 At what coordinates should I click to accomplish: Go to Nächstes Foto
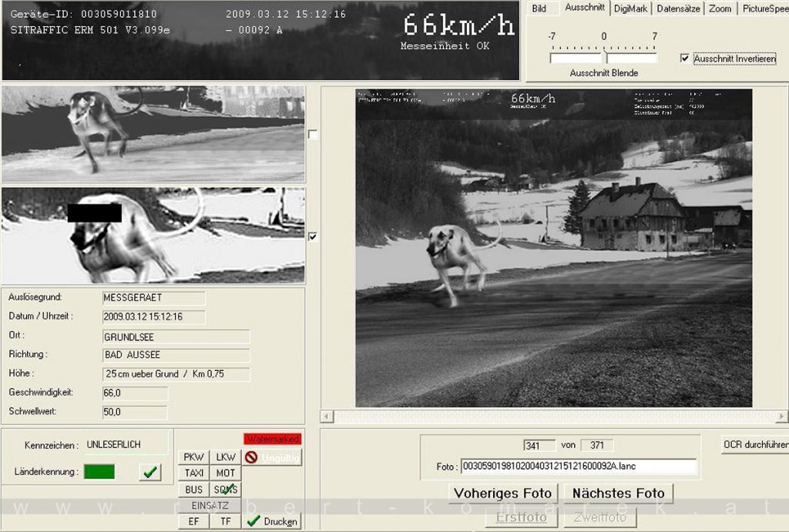618,494
